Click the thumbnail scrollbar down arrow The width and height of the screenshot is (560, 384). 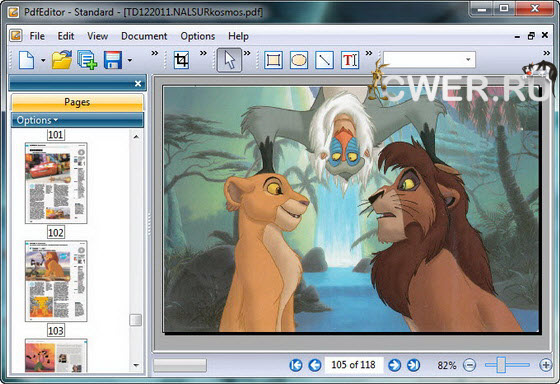tap(136, 365)
